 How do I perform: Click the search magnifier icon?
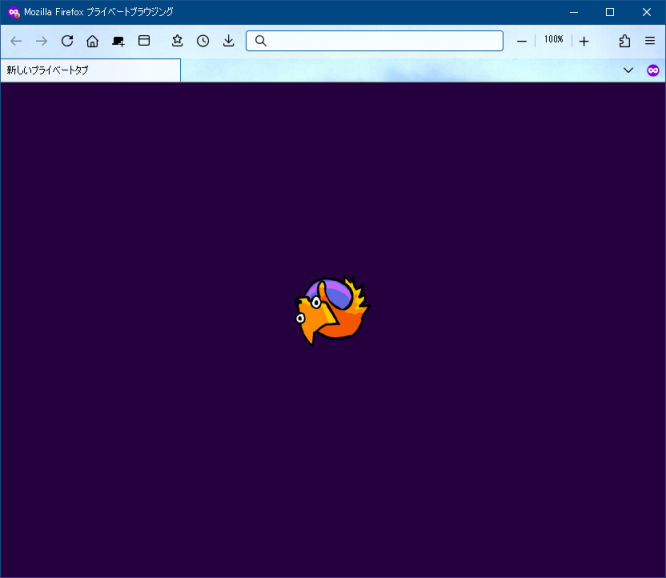coord(260,41)
